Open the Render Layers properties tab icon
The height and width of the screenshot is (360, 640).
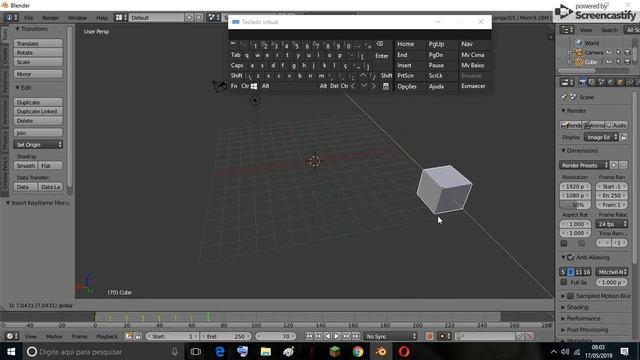(591, 82)
